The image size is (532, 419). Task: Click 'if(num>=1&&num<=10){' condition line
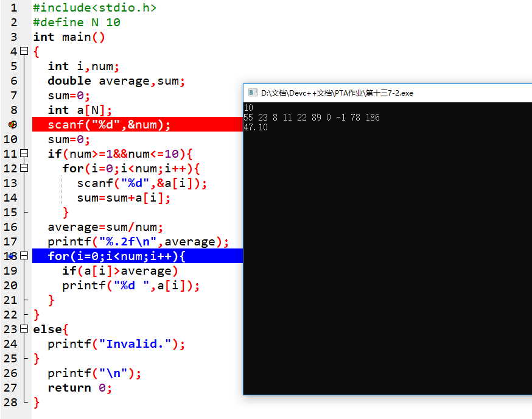coord(120,153)
